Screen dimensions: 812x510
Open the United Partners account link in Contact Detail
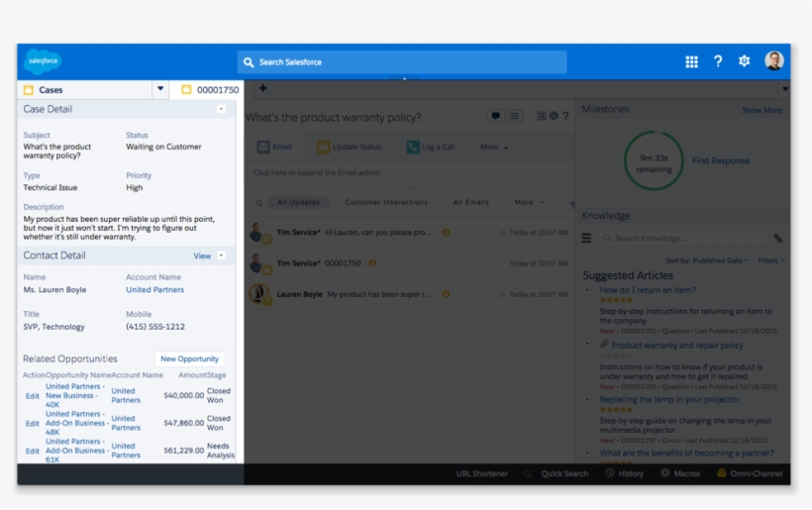tap(154, 290)
